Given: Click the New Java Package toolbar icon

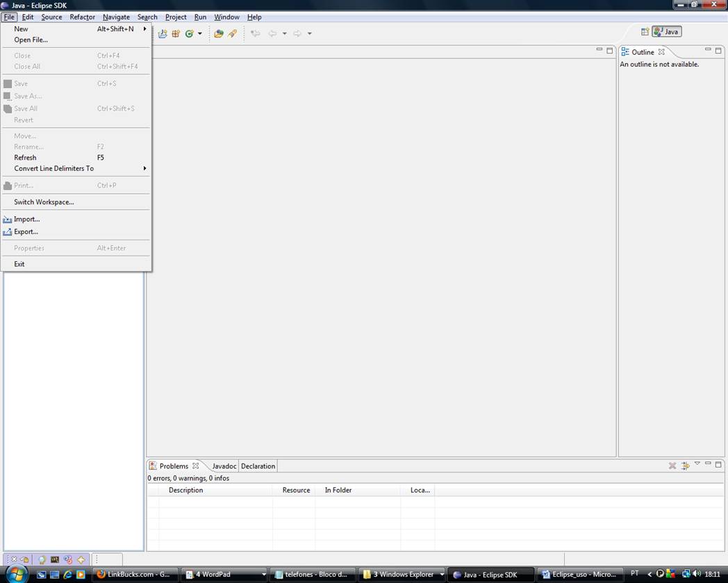Looking at the screenshot, I should (x=176, y=33).
